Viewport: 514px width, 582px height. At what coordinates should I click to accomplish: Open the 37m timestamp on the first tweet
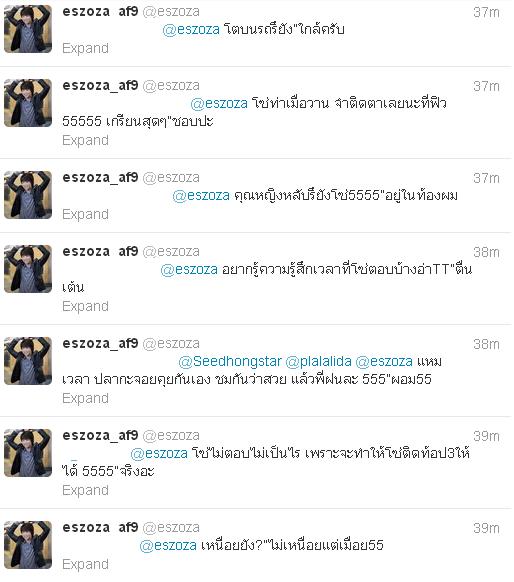point(486,13)
